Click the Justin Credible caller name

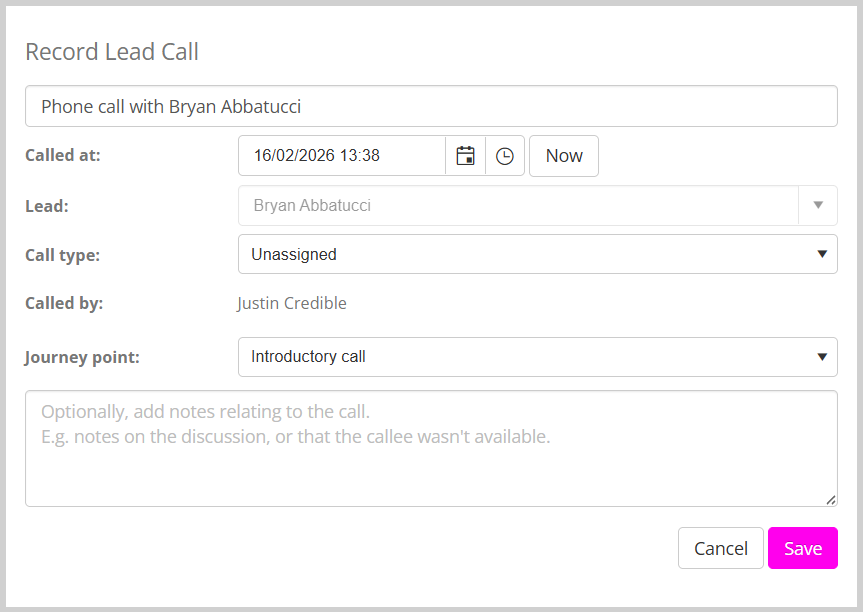tap(292, 303)
